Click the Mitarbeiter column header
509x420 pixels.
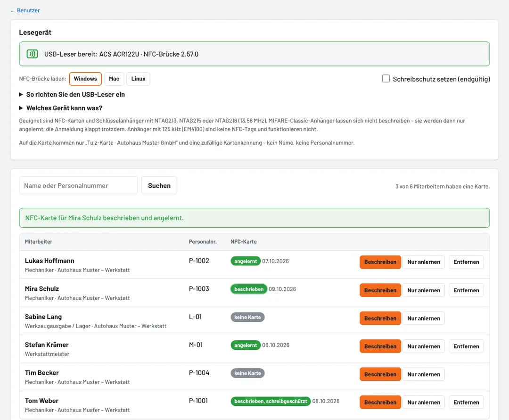tap(39, 241)
